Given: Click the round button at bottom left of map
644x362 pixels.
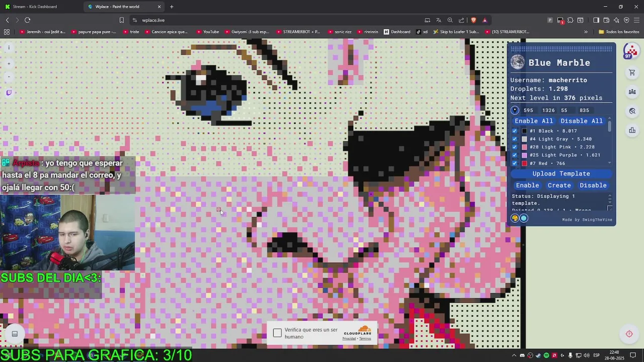Looking at the screenshot, I should click(x=15, y=334).
